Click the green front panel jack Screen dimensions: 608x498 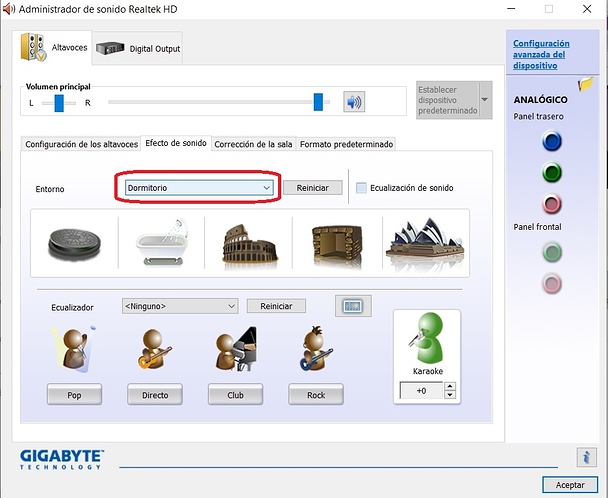tap(551, 252)
